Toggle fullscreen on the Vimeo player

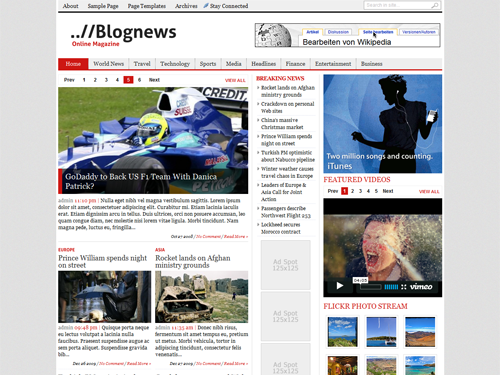tap(404, 287)
